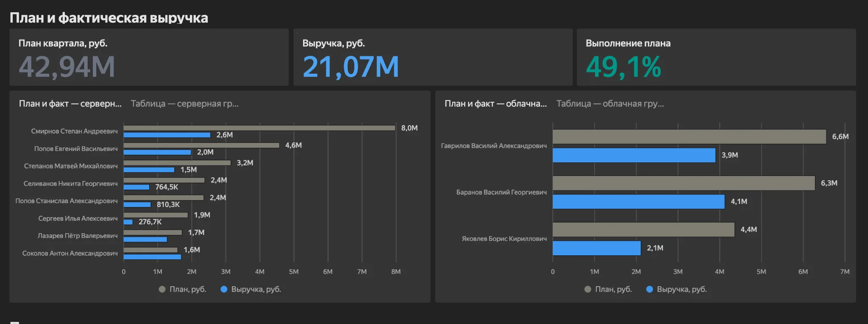Click the name «Баранов Василий Георгиевич»
The height and width of the screenshot is (324, 868).
[501, 193]
